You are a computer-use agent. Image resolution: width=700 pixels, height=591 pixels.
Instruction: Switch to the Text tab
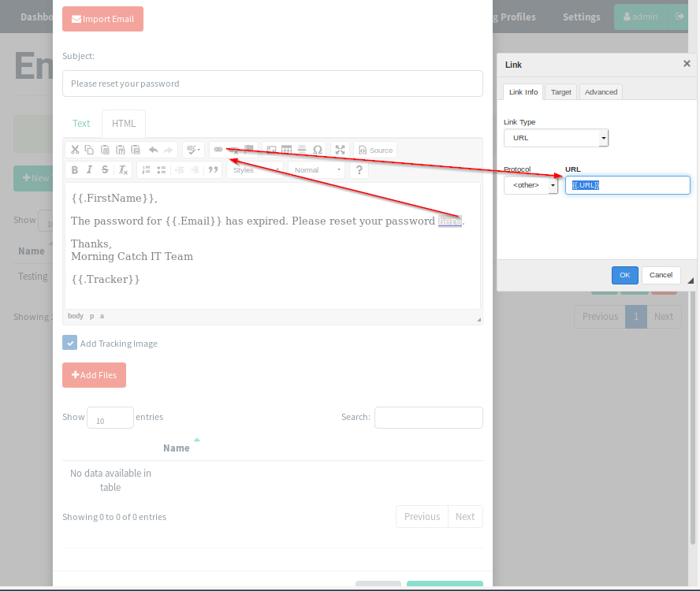click(81, 124)
